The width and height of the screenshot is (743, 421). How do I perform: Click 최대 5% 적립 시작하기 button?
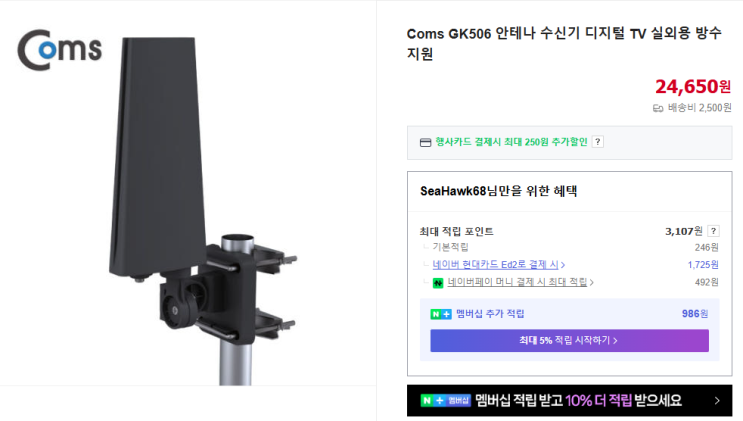click(570, 340)
